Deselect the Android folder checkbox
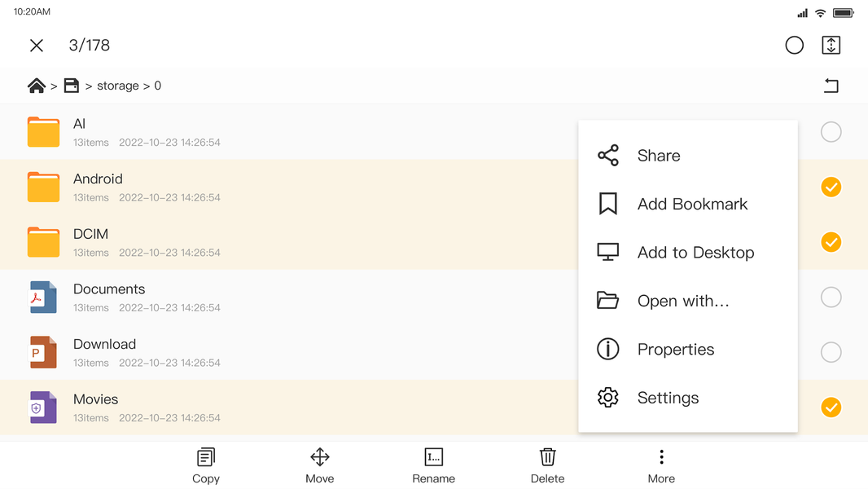868x489 pixels. pos(831,187)
